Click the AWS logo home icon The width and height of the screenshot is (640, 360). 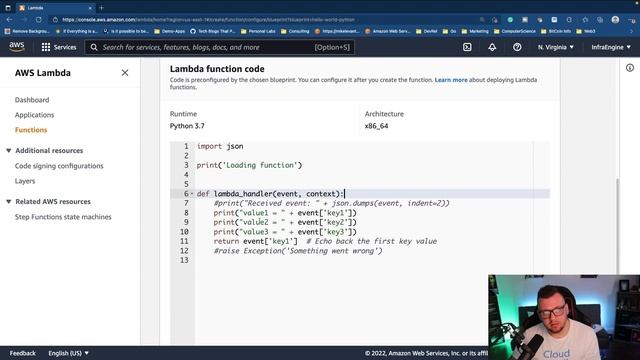point(17,47)
